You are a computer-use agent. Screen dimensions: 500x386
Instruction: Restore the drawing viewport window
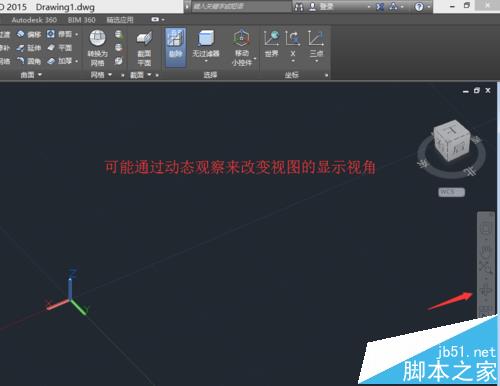[x=477, y=90]
